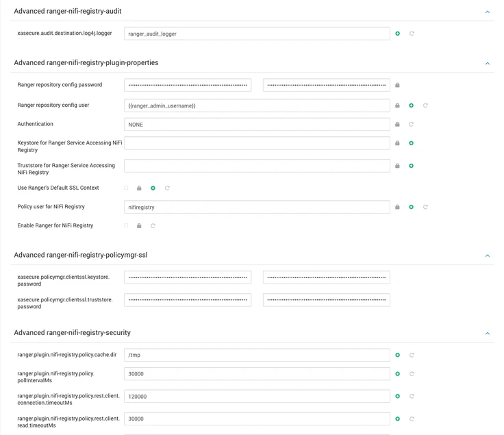Screen dimensions: 504x435
Task: Click undo icon next to Policy user for NiFi Registry
Action: tap(425, 207)
